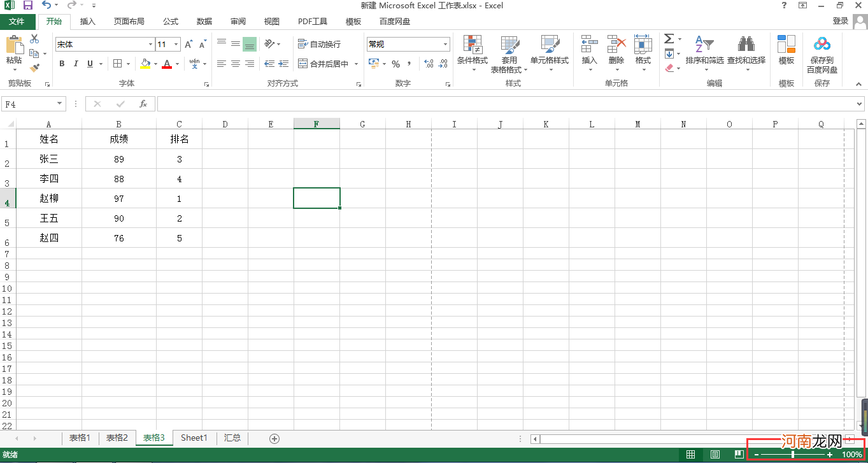Decrease font size with smaller A icon
The image size is (868, 463).
click(x=203, y=45)
